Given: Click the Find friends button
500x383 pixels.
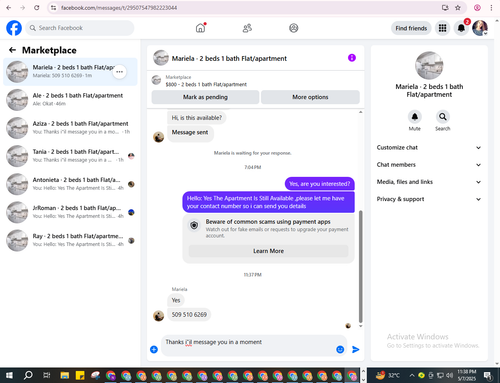Looking at the screenshot, I should coord(411,28).
